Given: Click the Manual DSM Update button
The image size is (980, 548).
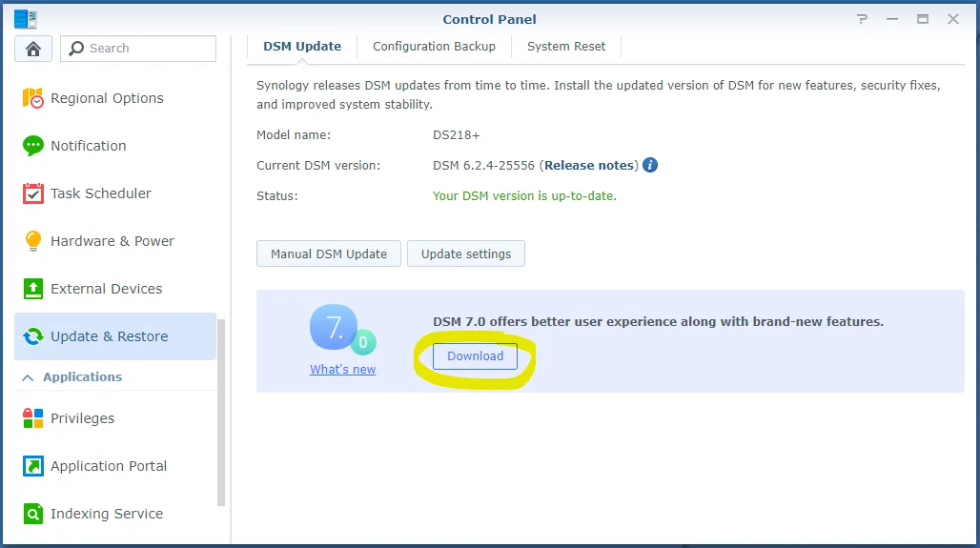Looking at the screenshot, I should 329,254.
